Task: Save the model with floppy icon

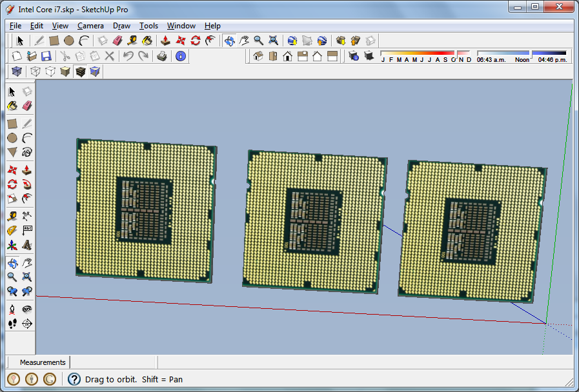Action: 46,56
